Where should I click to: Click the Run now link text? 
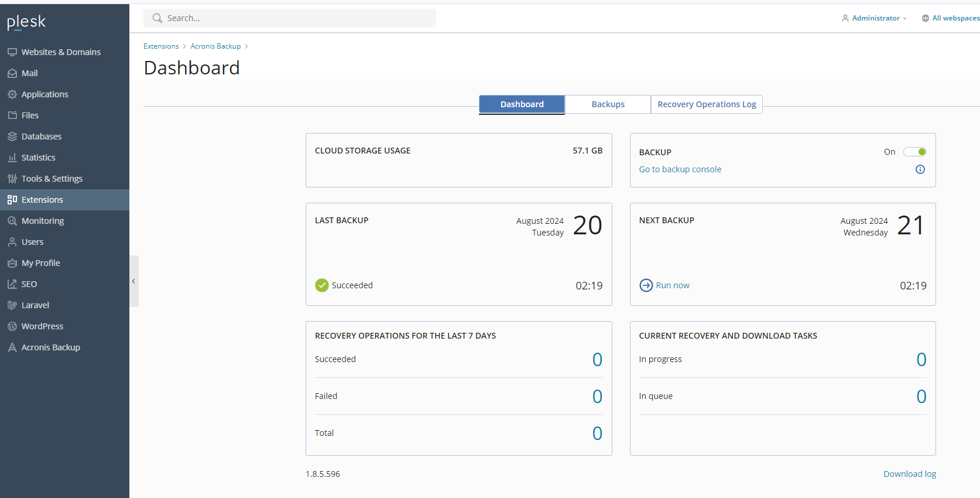(x=673, y=285)
